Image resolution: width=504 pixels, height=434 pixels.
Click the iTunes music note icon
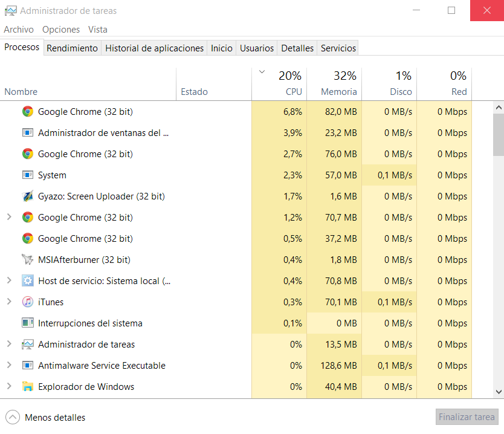tap(28, 302)
